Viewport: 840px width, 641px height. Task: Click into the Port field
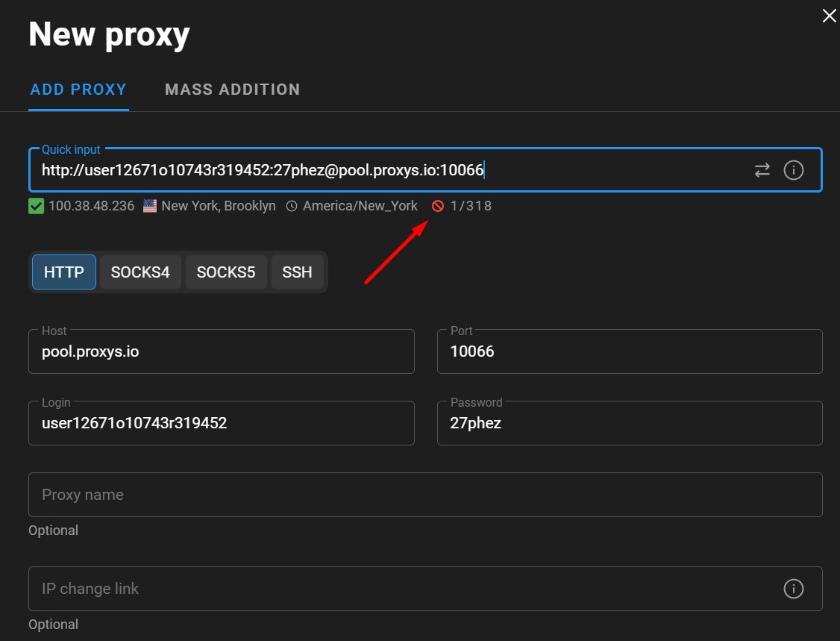(x=629, y=351)
